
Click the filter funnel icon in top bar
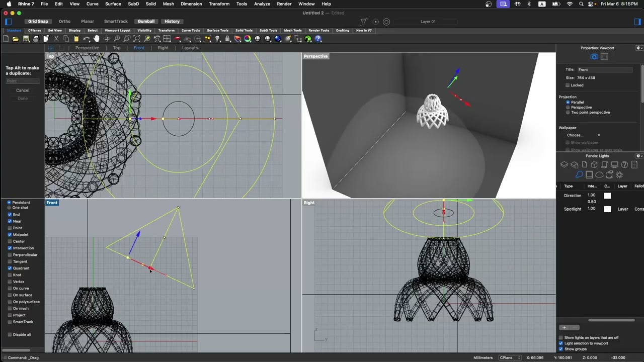[363, 22]
